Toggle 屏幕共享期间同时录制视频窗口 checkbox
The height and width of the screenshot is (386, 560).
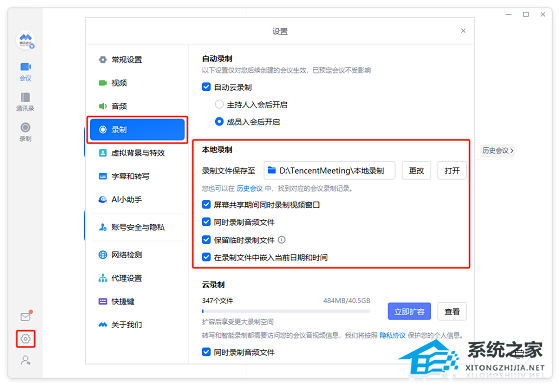206,204
